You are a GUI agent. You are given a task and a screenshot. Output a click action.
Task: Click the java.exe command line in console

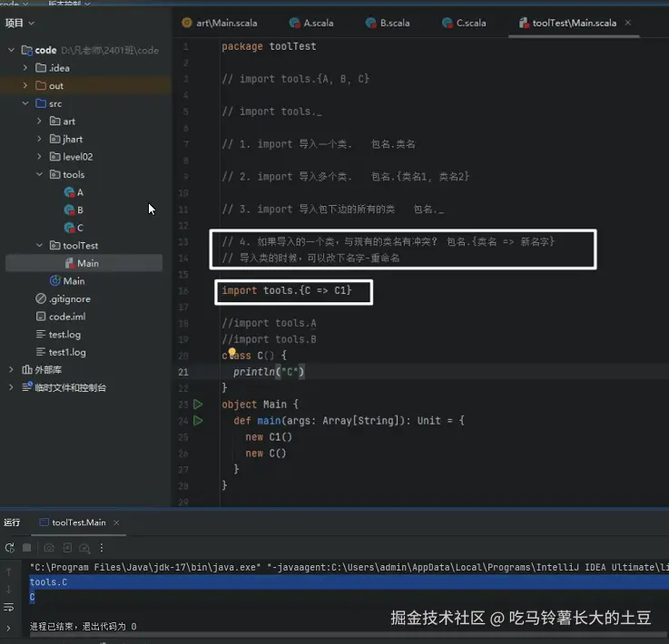pos(349,567)
